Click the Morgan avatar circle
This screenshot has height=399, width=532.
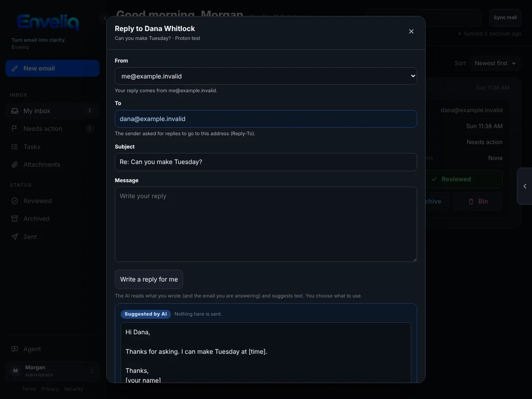coord(16,371)
